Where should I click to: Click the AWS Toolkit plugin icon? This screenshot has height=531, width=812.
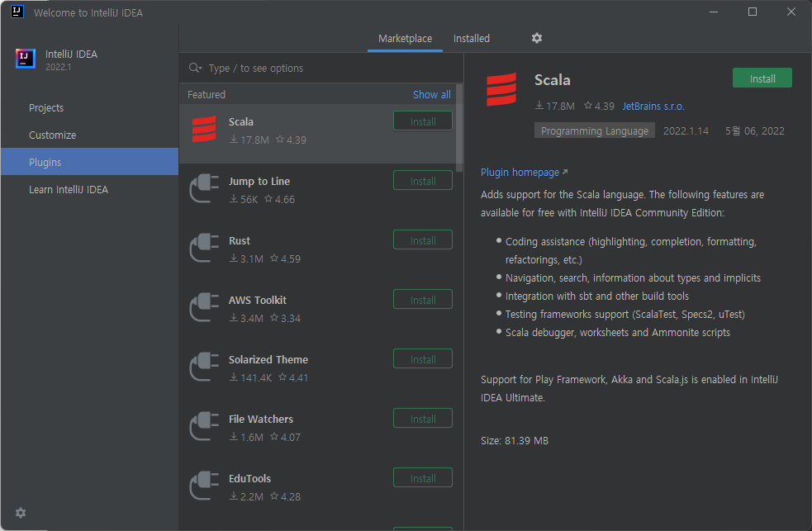(204, 307)
